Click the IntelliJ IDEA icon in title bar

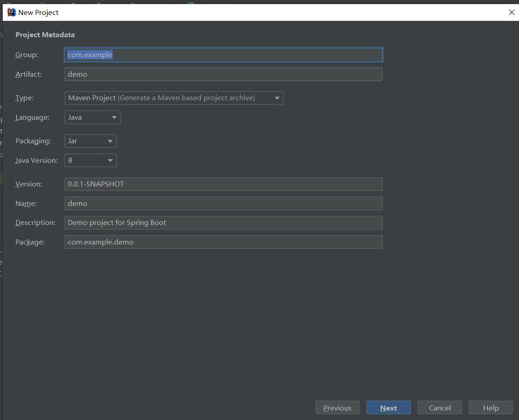coord(11,13)
